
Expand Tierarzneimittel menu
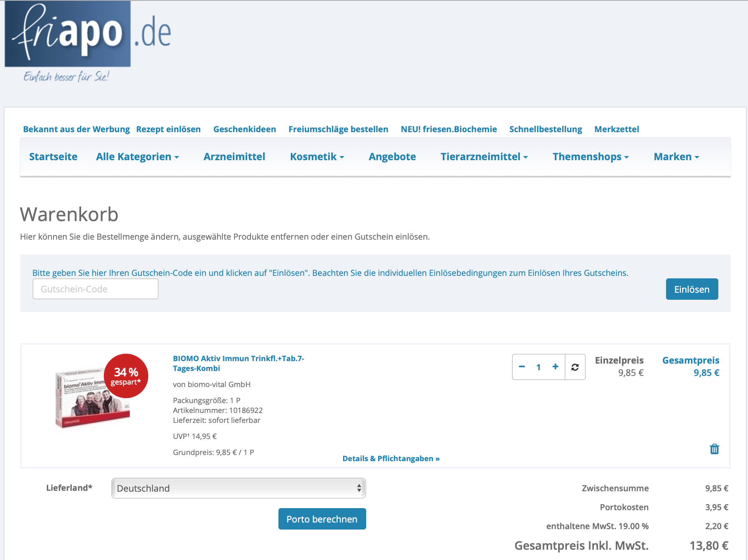[484, 156]
